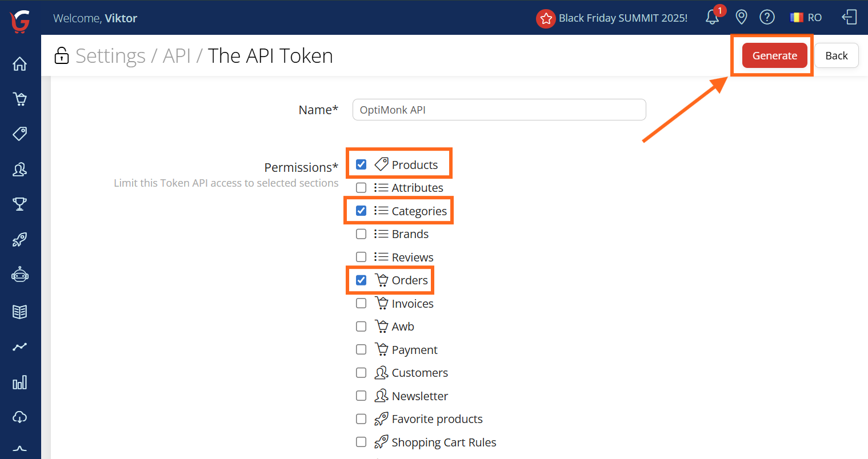The width and height of the screenshot is (868, 459).
Task: Open the bar chart sidebar icon
Action: point(20,382)
